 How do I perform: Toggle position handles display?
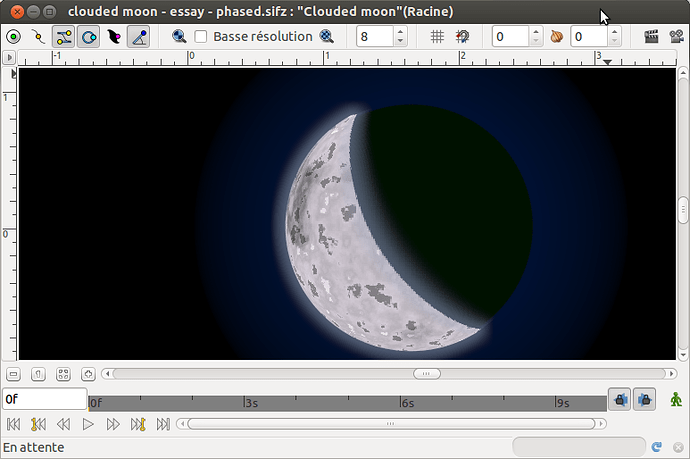click(x=13, y=37)
